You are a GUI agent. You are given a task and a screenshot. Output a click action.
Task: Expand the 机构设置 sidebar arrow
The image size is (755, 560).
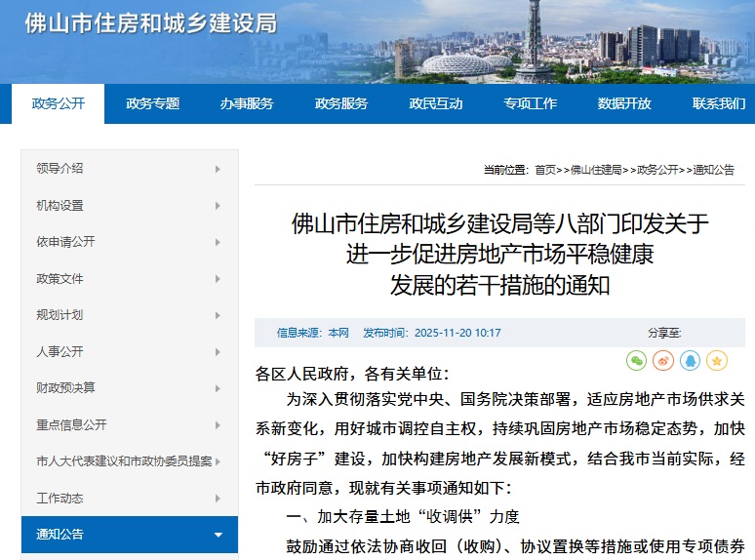218,206
